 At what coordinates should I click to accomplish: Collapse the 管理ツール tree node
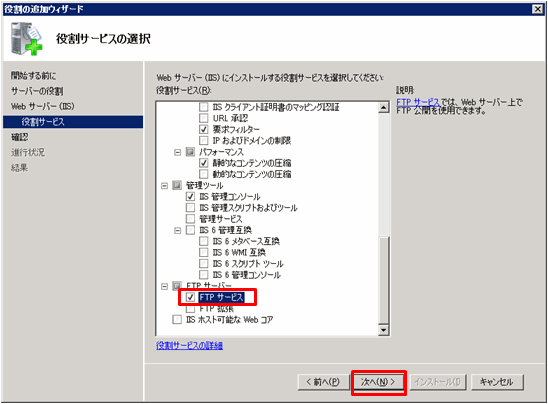point(164,186)
